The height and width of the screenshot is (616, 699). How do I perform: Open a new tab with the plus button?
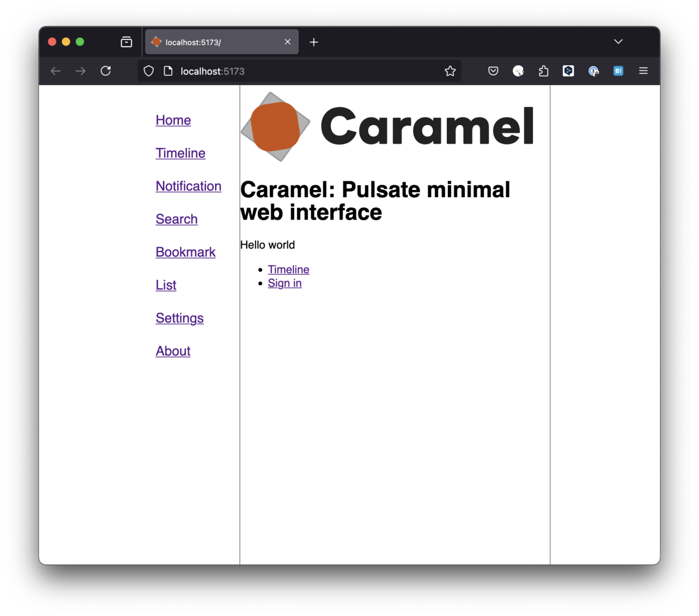pos(314,42)
